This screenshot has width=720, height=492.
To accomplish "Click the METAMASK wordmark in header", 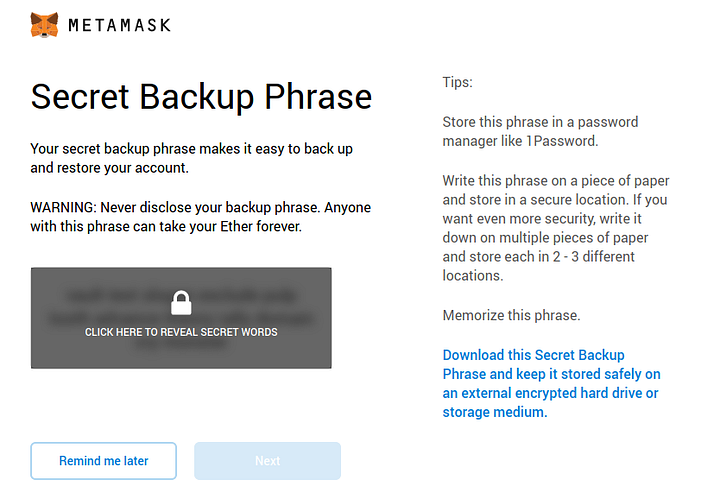I will pos(119,25).
